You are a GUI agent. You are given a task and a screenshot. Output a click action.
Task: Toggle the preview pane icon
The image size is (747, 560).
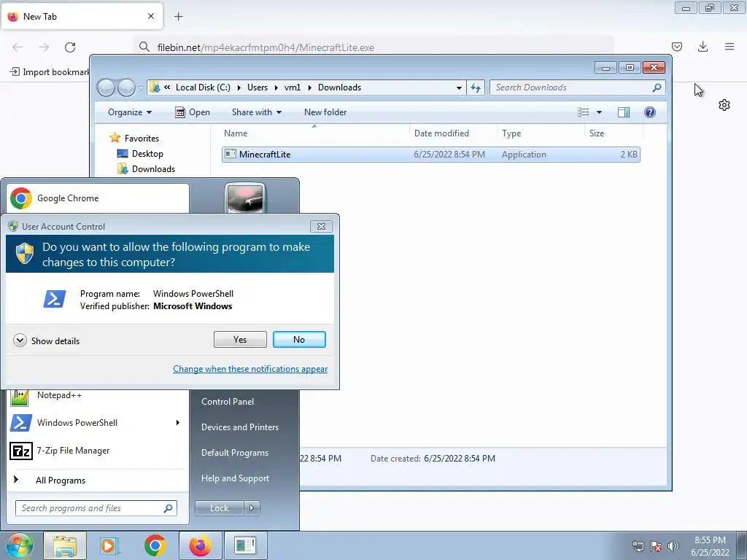624,112
